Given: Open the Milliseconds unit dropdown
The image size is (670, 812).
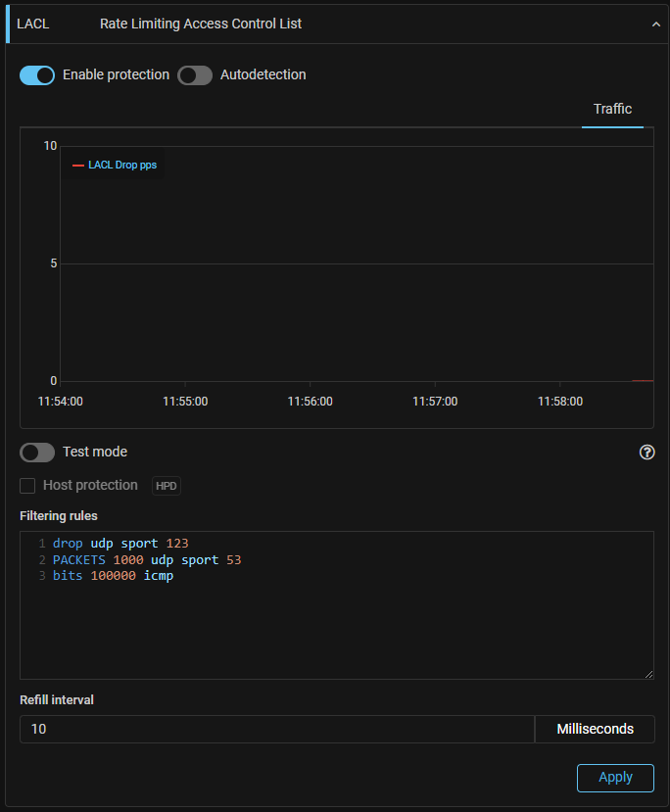Looking at the screenshot, I should [595, 729].
